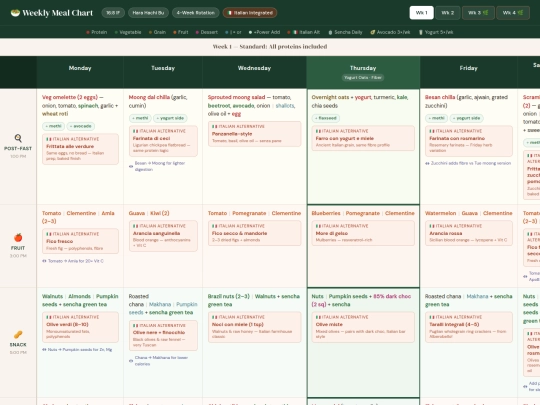Switch to Wk 1 tab

[x=422, y=13]
